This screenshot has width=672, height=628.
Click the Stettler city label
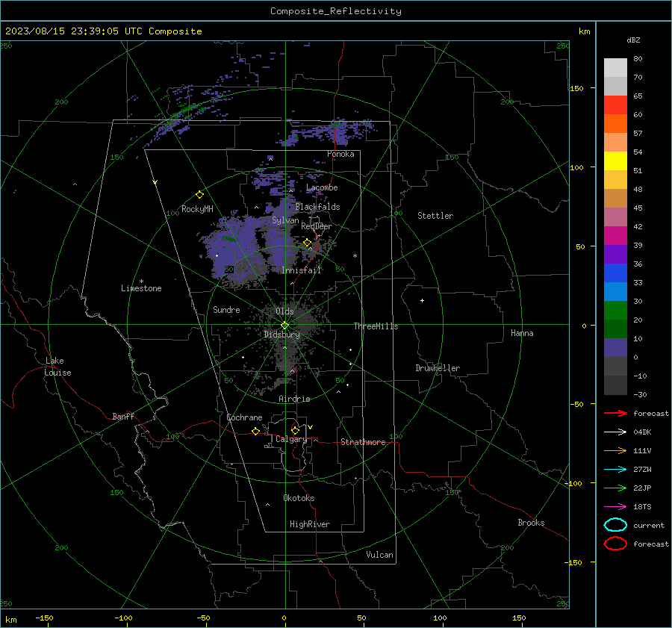[435, 216]
